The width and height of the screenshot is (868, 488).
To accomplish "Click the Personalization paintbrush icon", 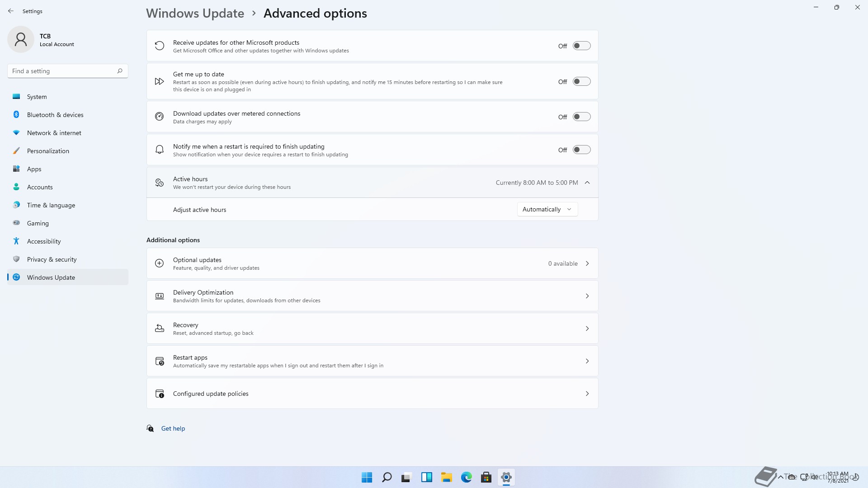I will click(x=16, y=150).
